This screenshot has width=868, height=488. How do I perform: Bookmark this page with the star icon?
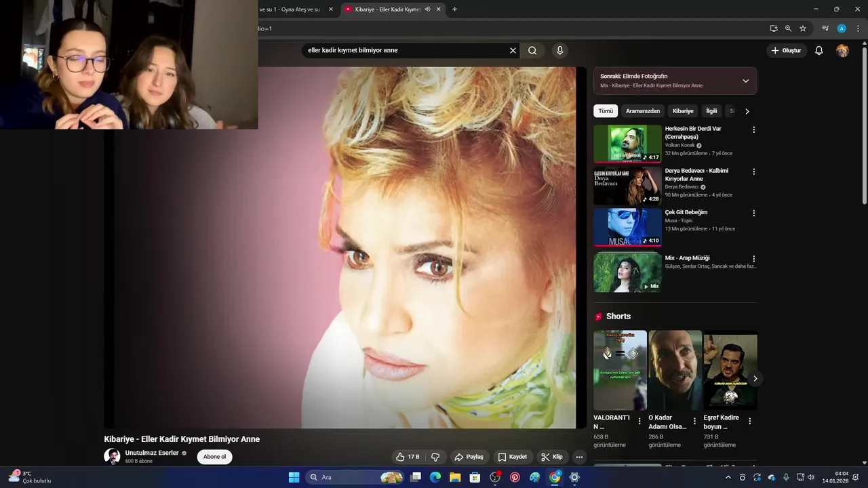click(x=803, y=28)
